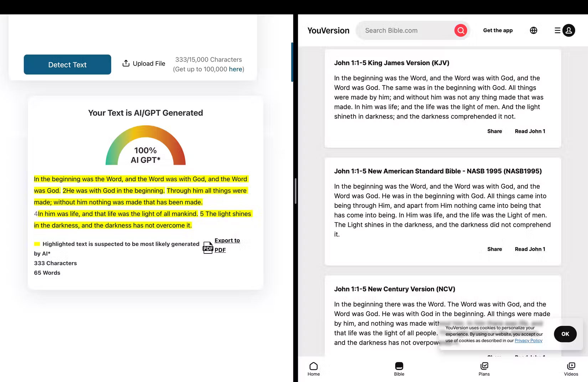This screenshot has height=382, width=588.
Task: Open Videos from the bottom navigation
Action: [x=571, y=366]
